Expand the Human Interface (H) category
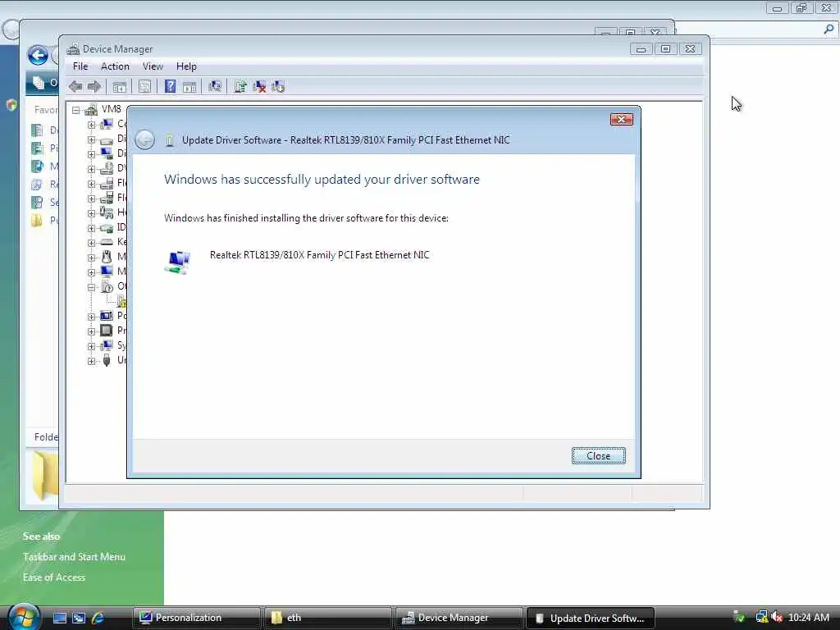 [x=91, y=213]
